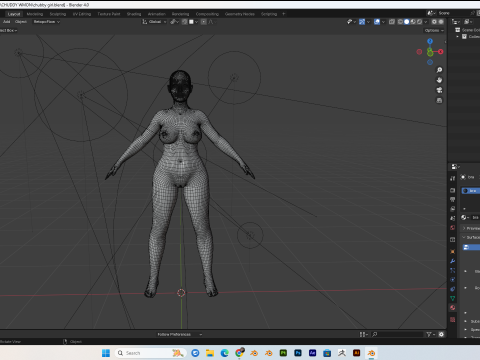Open overlays options dropdown arrow
The height and width of the screenshot is (360, 480).
pyautogui.click(x=383, y=22)
